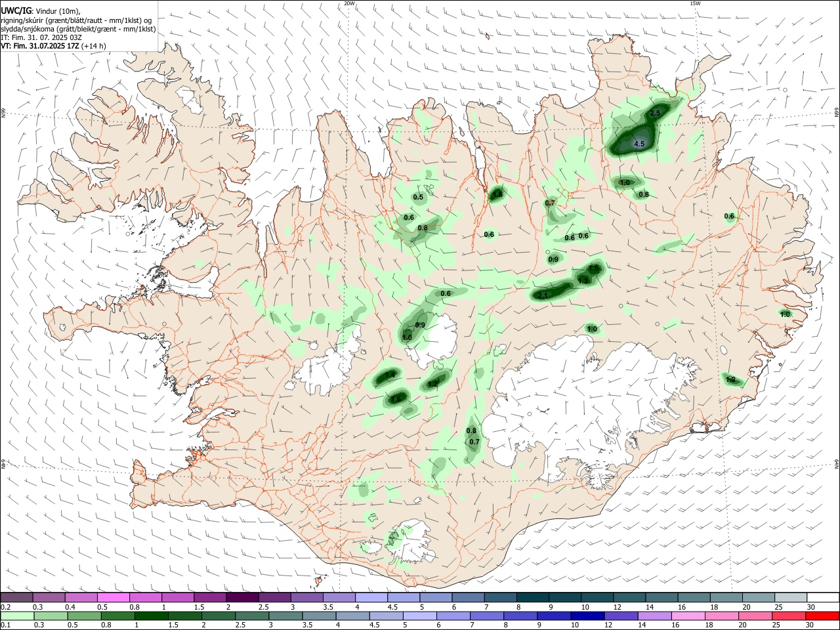
Task: Click the 1.2 value near the southeast coast
Action: click(730, 380)
